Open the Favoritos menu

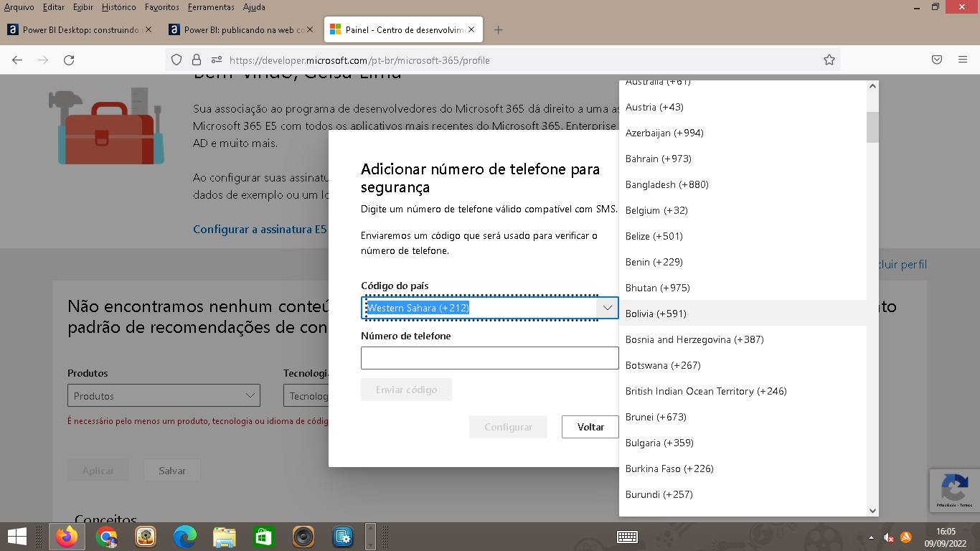(x=162, y=7)
